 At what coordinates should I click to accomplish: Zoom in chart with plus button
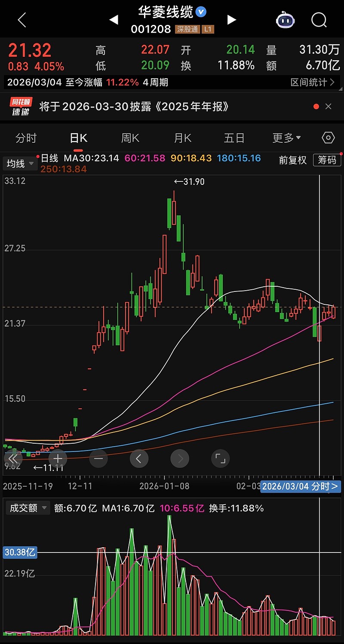58,459
